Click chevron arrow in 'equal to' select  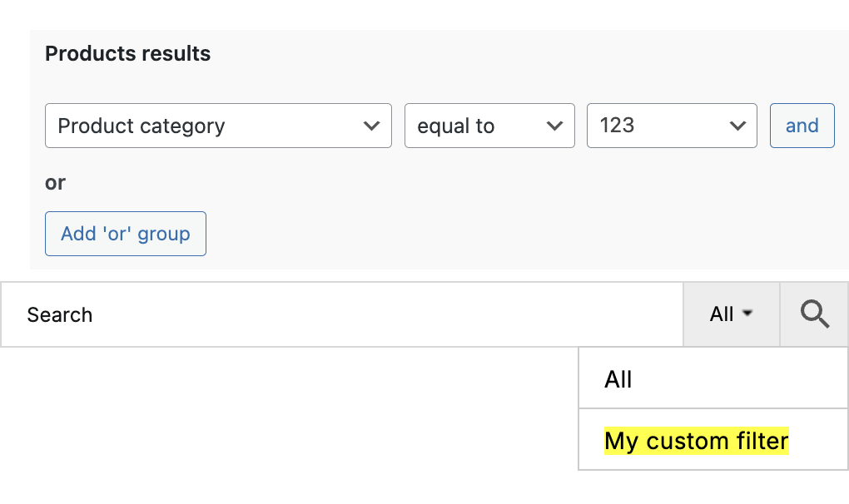(554, 126)
